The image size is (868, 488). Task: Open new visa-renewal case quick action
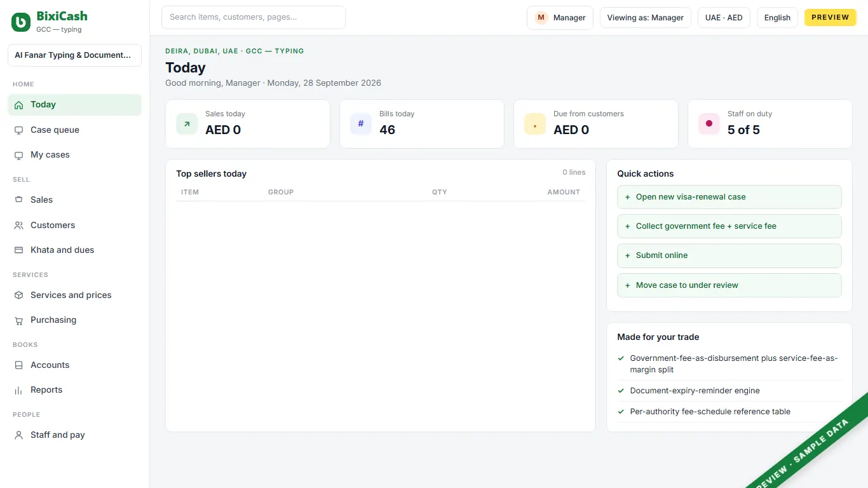click(729, 197)
